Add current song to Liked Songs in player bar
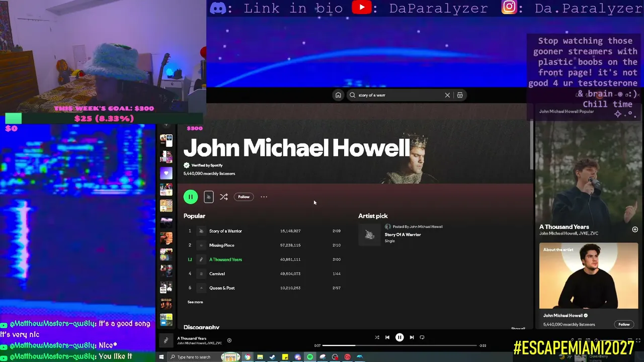This screenshot has width=644, height=362. (229, 341)
